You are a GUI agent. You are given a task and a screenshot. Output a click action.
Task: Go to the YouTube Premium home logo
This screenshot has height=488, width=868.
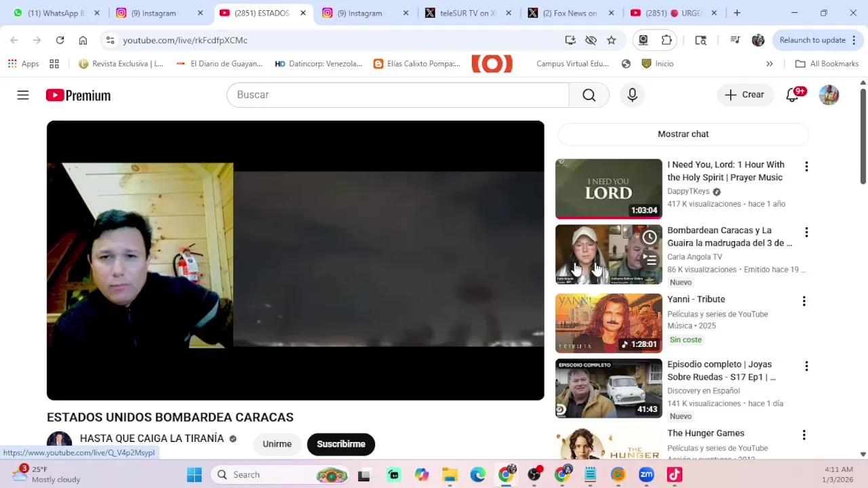coord(78,96)
